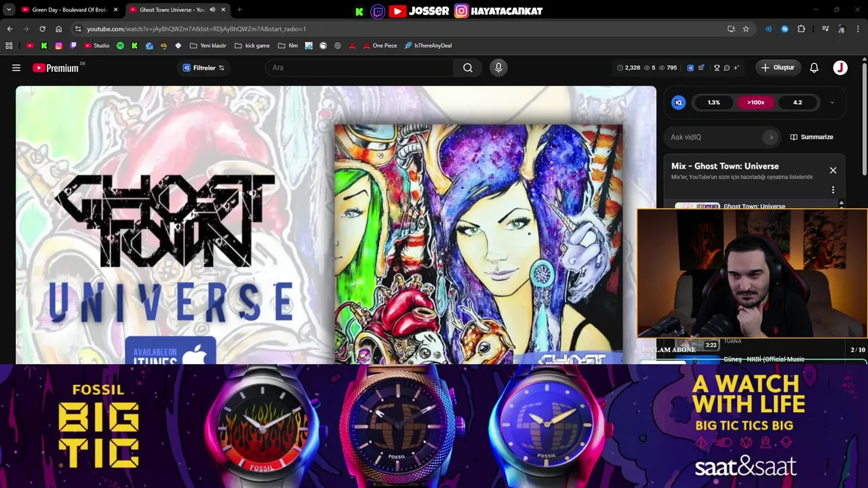Open the One Piece bookmark

tap(380, 45)
